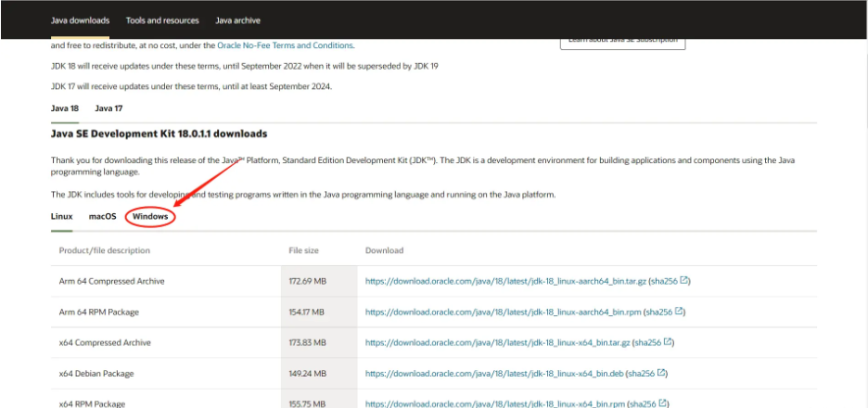
Task: Open sha256 link for x64 rpm
Action: (644, 404)
